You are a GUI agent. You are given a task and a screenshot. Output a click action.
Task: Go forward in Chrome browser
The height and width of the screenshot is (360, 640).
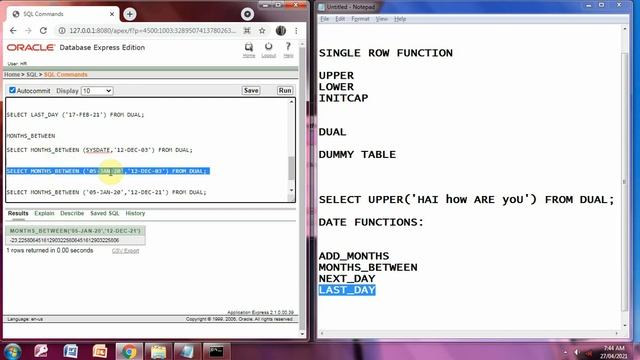[x=28, y=31]
